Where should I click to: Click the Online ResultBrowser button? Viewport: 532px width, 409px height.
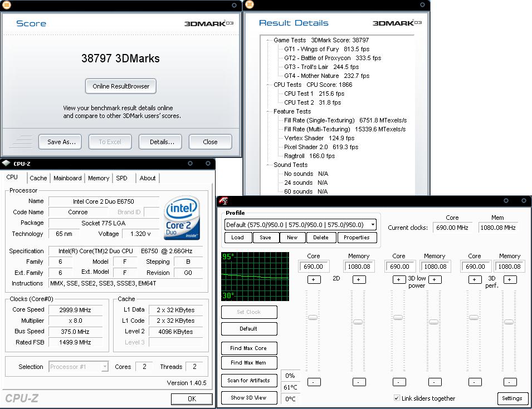point(121,86)
